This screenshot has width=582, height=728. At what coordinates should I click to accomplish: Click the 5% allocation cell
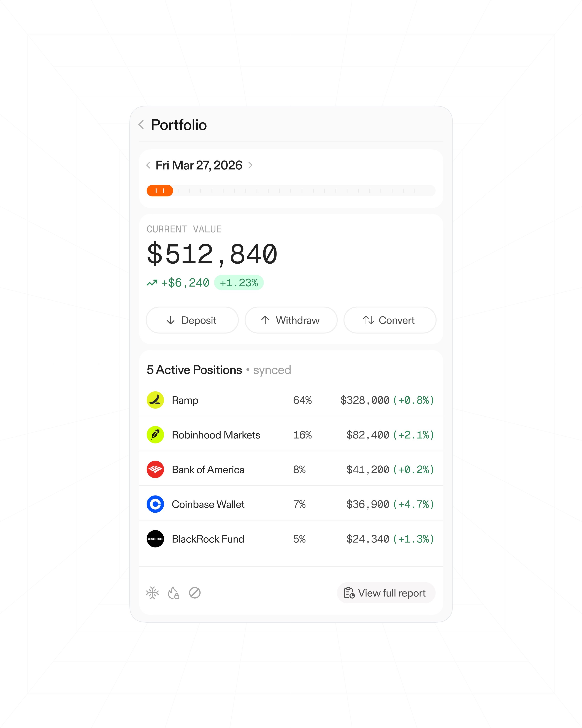(299, 539)
